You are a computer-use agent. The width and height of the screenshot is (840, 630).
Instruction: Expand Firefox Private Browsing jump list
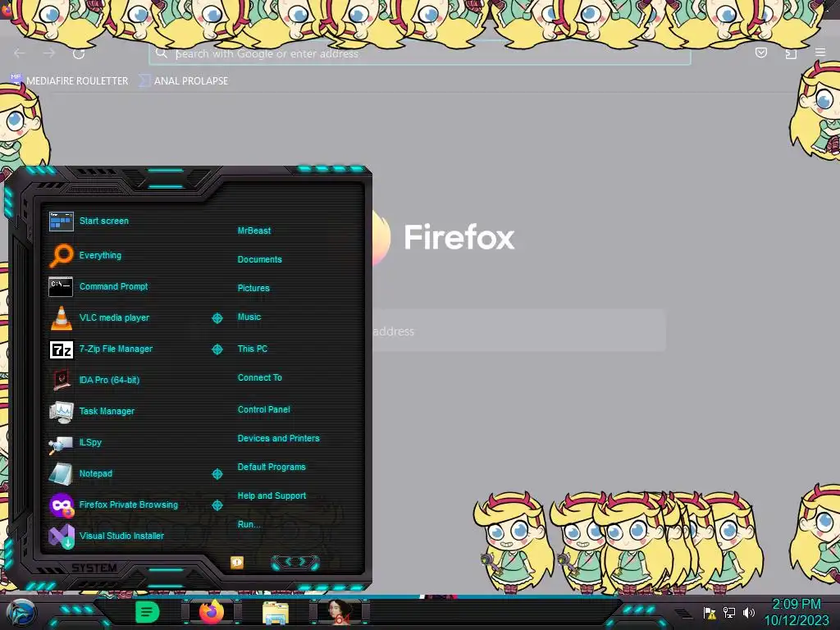(x=217, y=505)
